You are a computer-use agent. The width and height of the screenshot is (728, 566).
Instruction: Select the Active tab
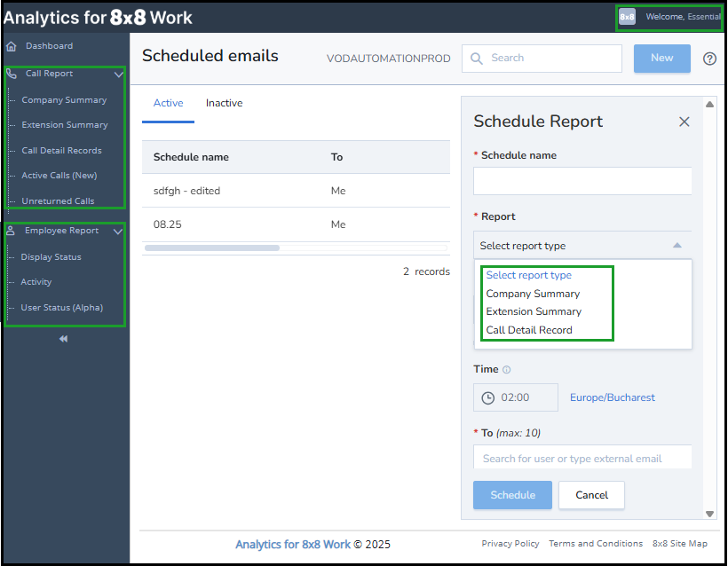[x=168, y=103]
